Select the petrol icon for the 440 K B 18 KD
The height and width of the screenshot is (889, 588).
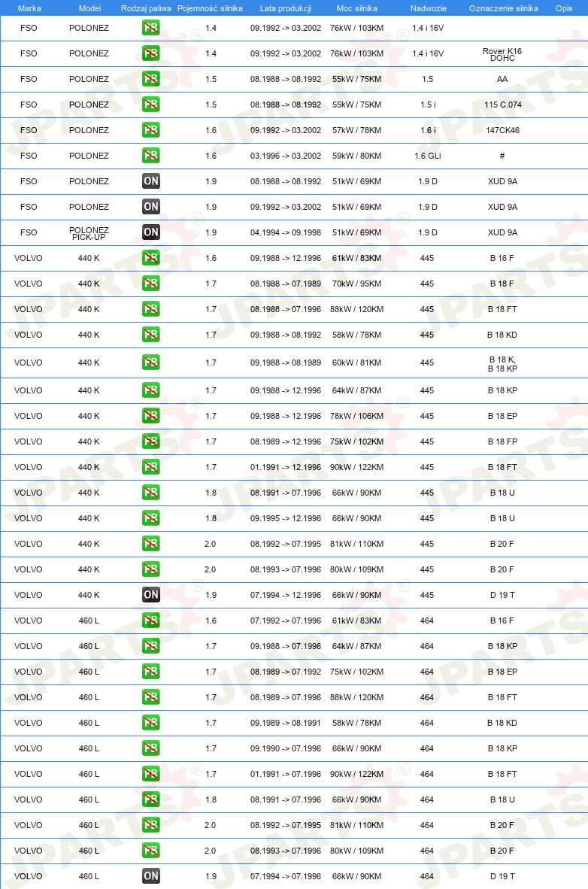click(151, 334)
